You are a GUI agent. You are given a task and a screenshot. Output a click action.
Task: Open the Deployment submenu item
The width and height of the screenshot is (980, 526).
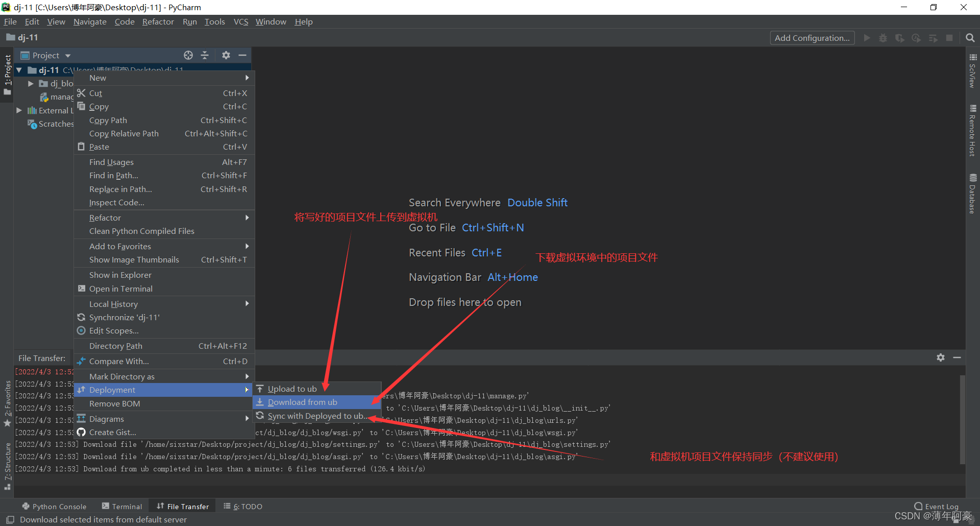[x=164, y=390]
